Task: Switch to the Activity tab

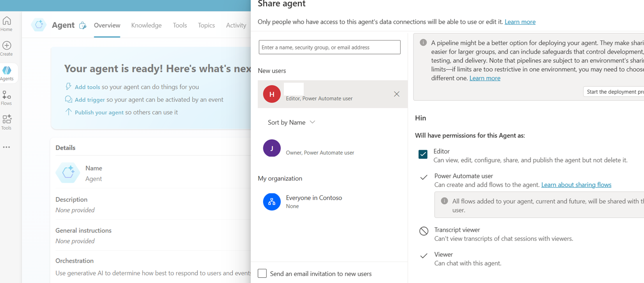Action: tap(236, 25)
